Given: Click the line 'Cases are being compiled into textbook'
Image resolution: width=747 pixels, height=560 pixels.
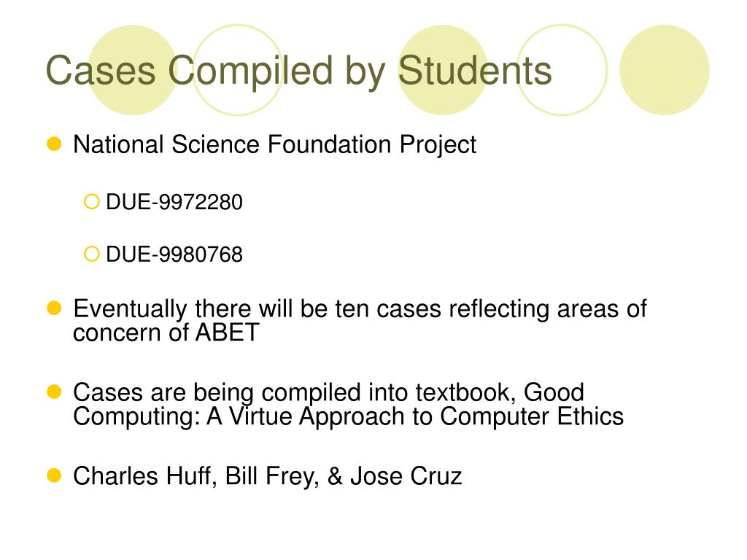Looking at the screenshot, I should 329,393.
